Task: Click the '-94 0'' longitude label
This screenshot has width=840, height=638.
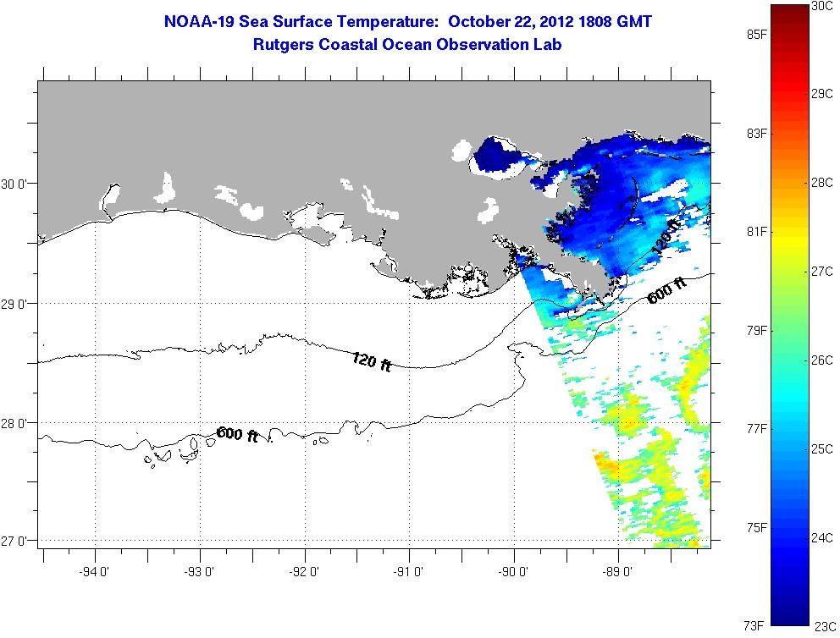Action: (x=94, y=572)
